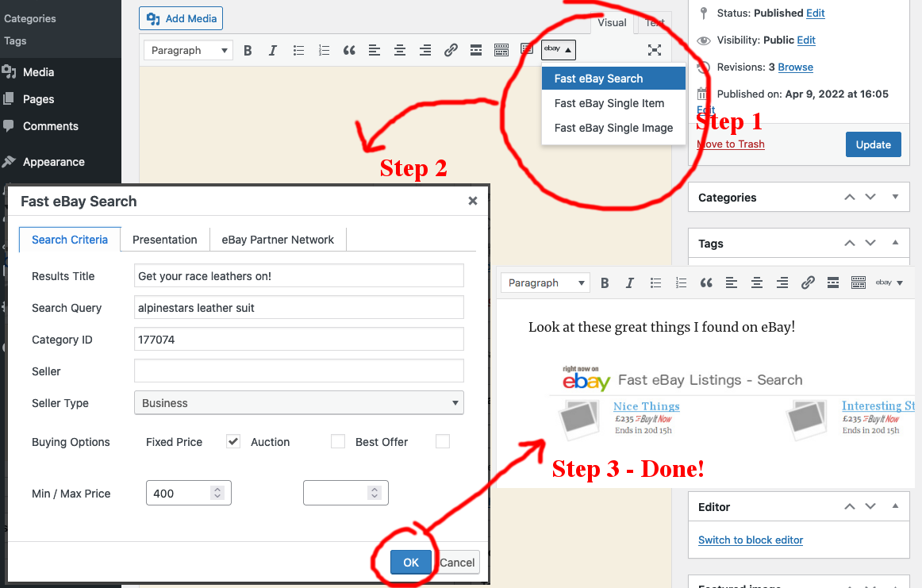This screenshot has height=588, width=922.
Task: Click the OK button in the dialog
Action: [411, 563]
